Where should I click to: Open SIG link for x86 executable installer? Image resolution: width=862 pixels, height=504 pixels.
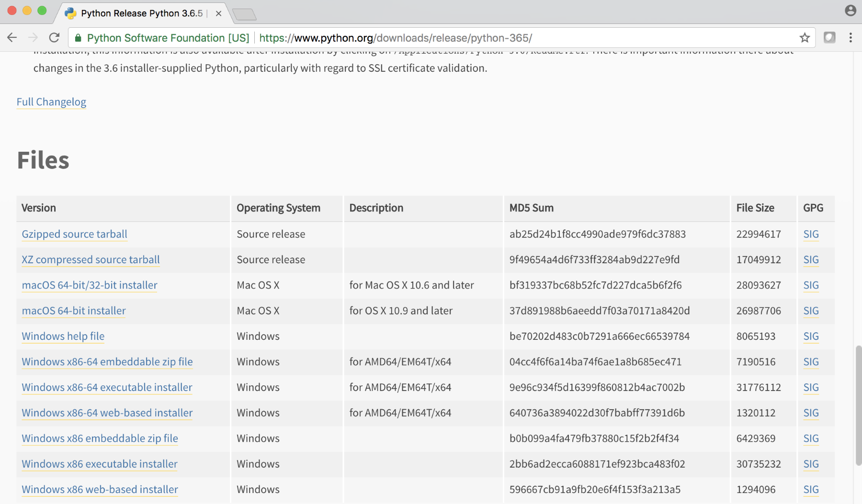pyautogui.click(x=811, y=464)
